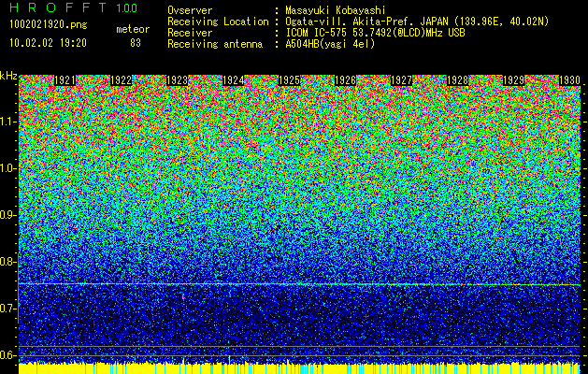Click antenna value A504HB(yagi 4el)

tap(330, 44)
